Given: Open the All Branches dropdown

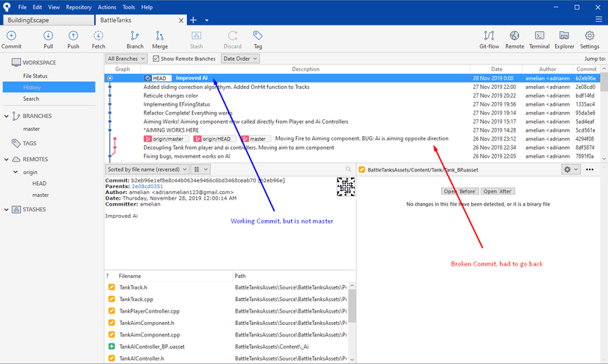Looking at the screenshot, I should tap(126, 59).
